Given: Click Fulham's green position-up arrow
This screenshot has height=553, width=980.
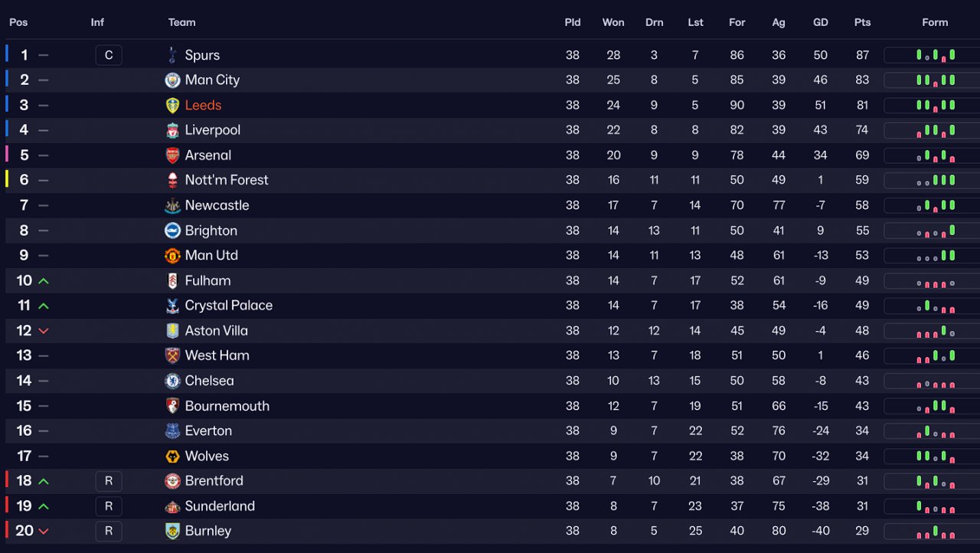Looking at the screenshot, I should coord(44,281).
